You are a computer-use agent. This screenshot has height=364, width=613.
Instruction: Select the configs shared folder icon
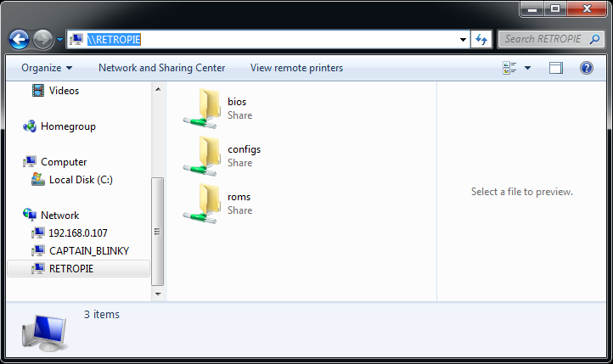point(201,157)
